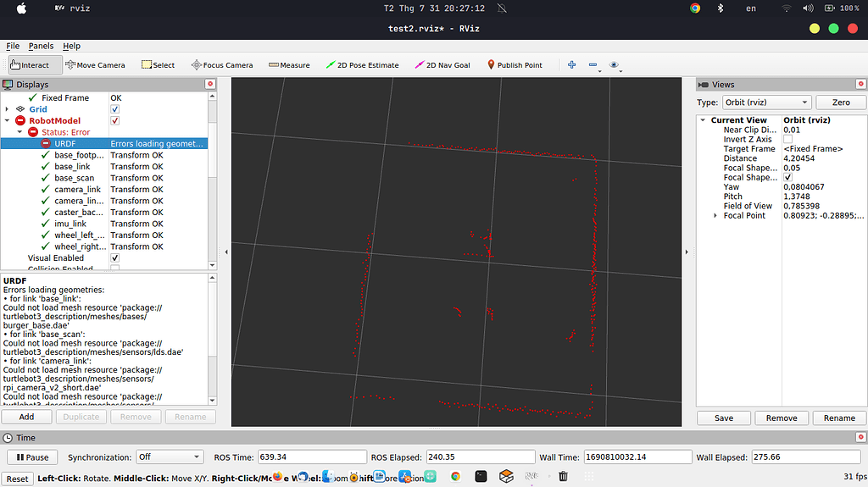Screen dimensions: 868x487
Task: Activate the Move Camera tool
Action: pyautogui.click(x=95, y=64)
